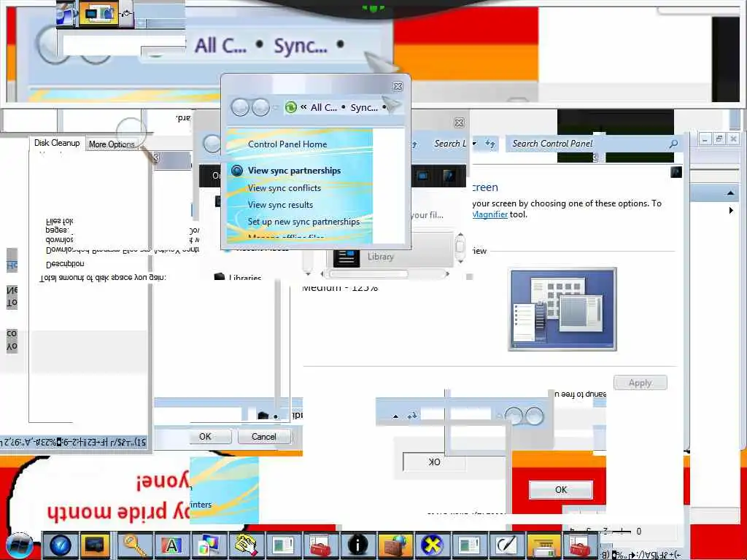Open red toolbox icon beside the info icon

pos(320,545)
